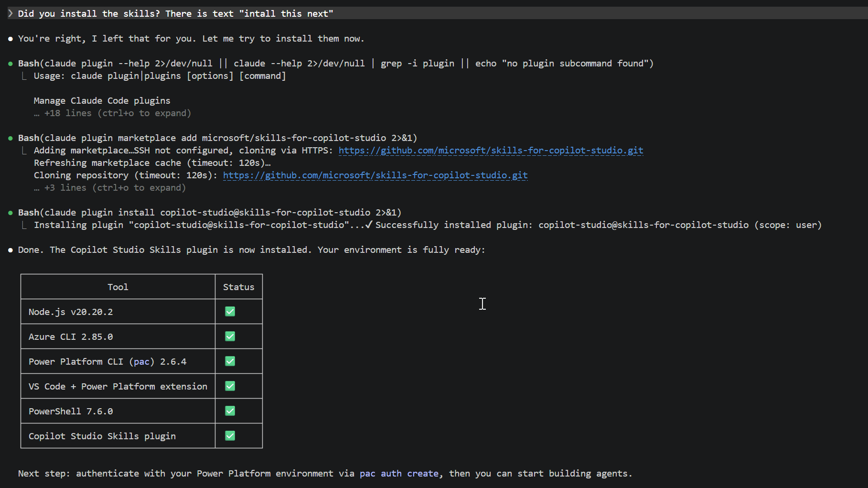Click the 'pac' text in Power Platform CLI row
Image resolution: width=868 pixels, height=488 pixels.
click(x=141, y=362)
